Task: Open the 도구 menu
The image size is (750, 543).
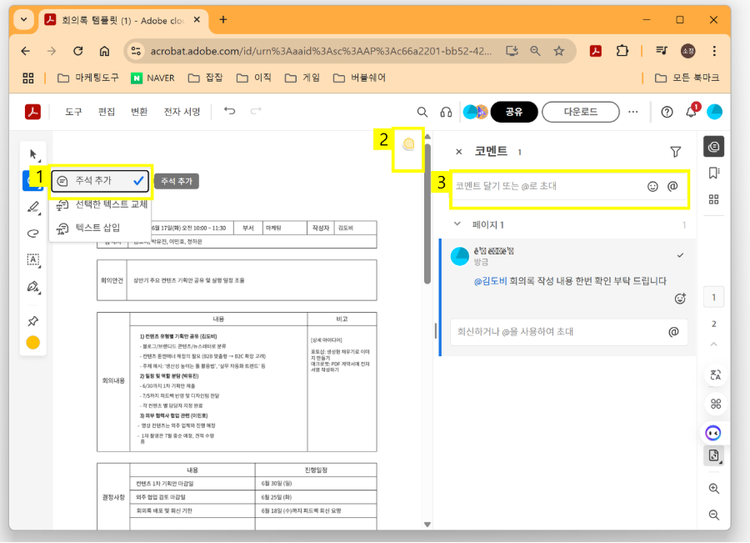Action: coord(73,112)
